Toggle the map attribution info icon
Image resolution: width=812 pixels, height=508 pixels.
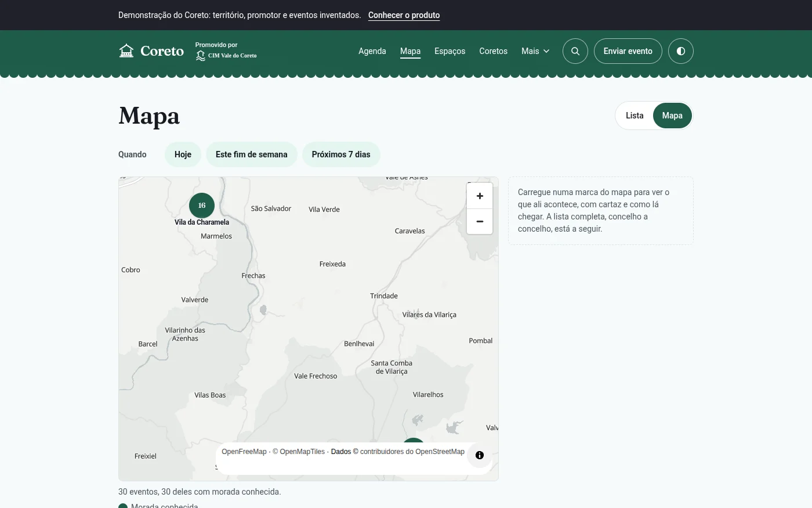pos(480,455)
